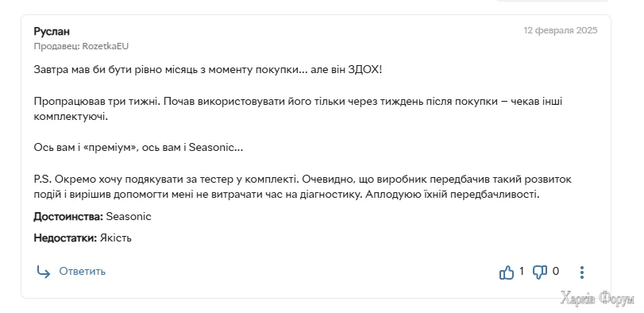Select the seller name RozetkaEU
Viewport: 644px width, 313px height.
(x=106, y=46)
